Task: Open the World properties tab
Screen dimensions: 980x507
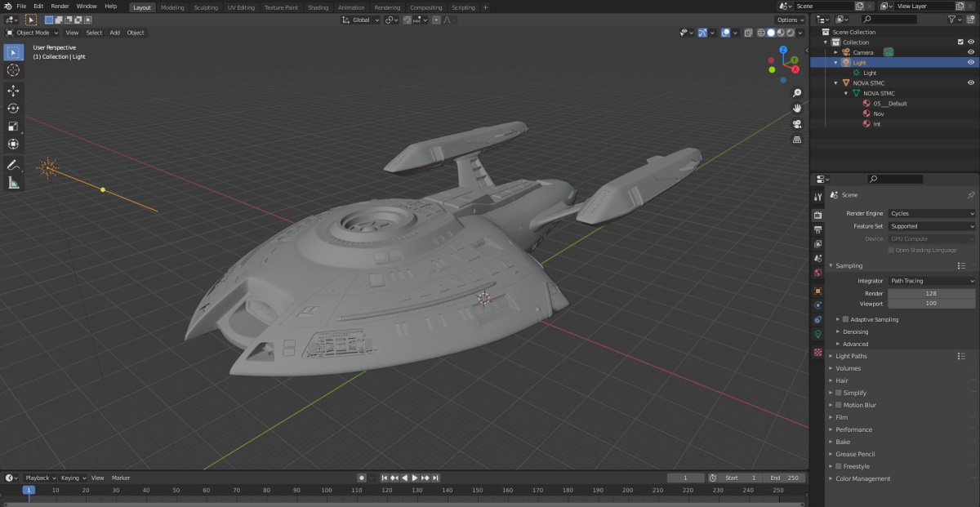Action: click(x=817, y=274)
